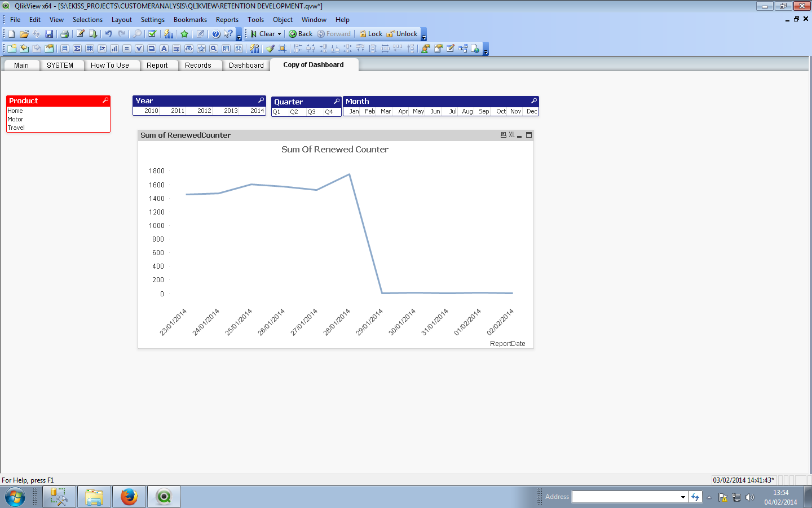
Task: Open search in Month list box
Action: (533, 101)
